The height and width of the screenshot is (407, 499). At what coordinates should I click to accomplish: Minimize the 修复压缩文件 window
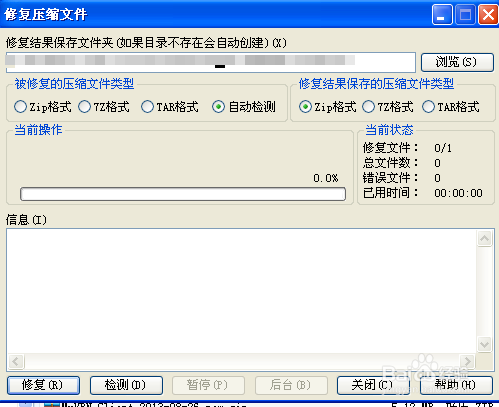tap(442, 15)
